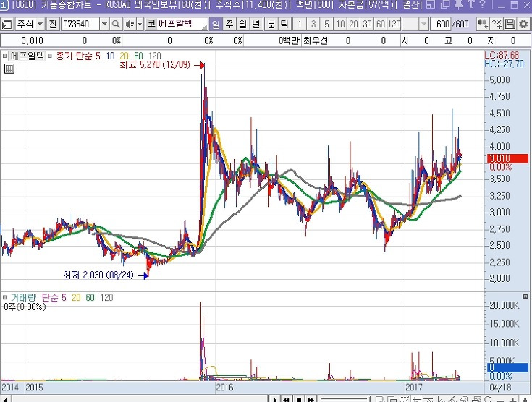This screenshot has height=402, width=532.
Task: Click the window copy icon in title bar
Action: point(444,5)
